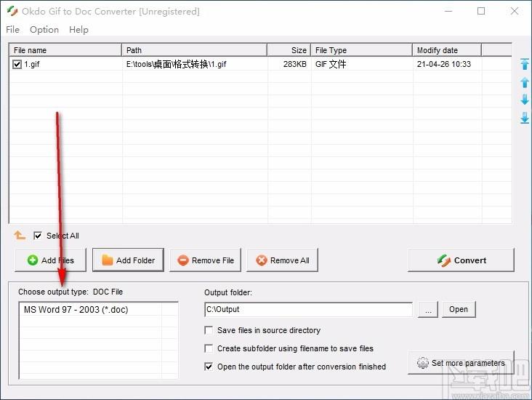Click the move-up arrow icon

(525, 82)
